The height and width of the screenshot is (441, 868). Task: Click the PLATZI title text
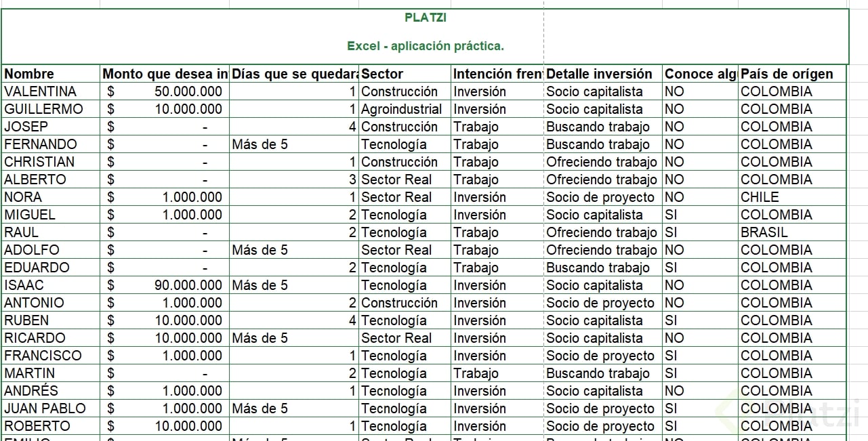point(425,18)
